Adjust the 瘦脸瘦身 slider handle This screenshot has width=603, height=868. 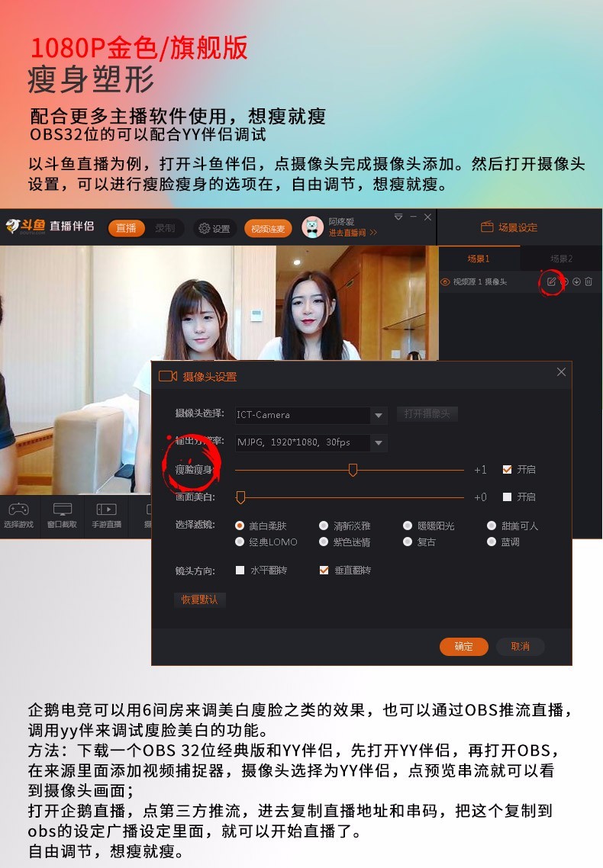tap(353, 470)
